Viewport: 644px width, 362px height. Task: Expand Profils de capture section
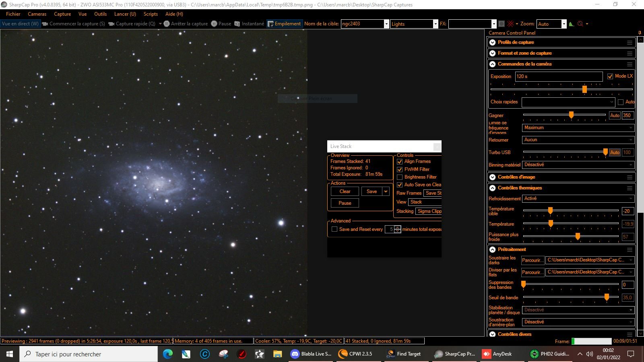(492, 42)
